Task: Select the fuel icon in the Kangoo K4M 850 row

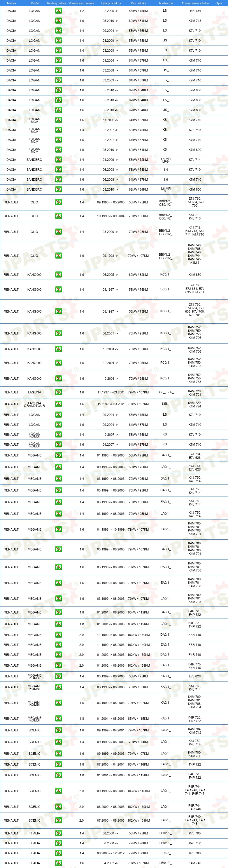Action: coord(58,275)
